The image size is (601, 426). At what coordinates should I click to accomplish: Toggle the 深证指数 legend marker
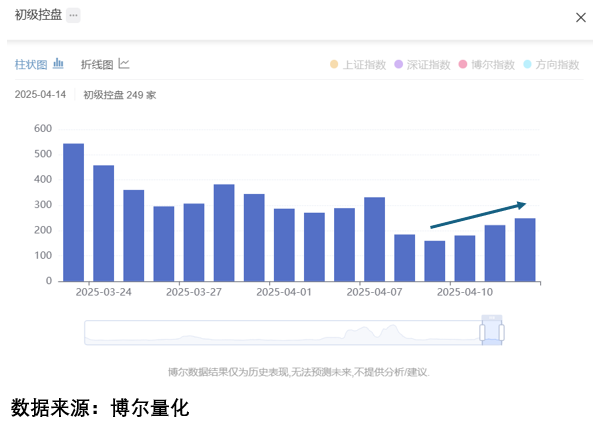click(x=399, y=64)
